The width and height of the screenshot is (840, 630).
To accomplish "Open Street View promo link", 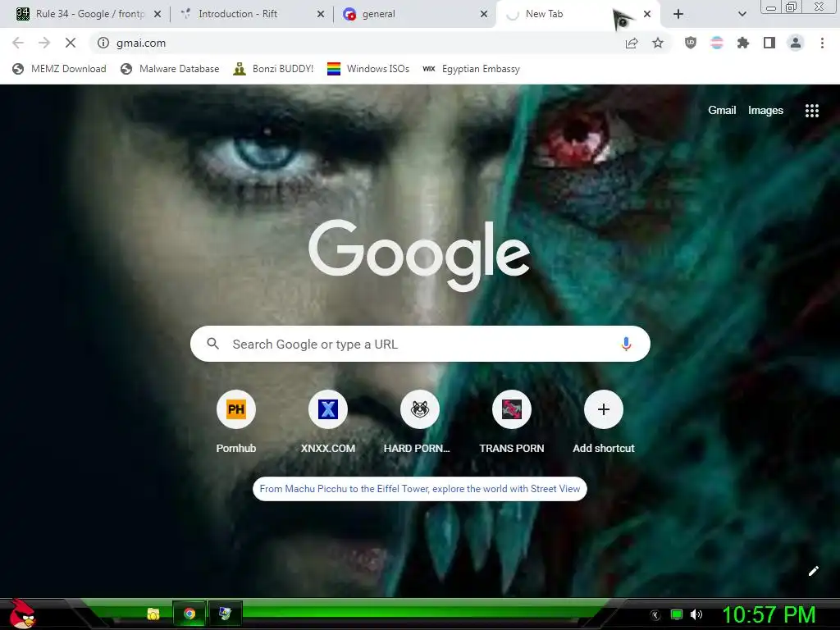I will [x=419, y=489].
